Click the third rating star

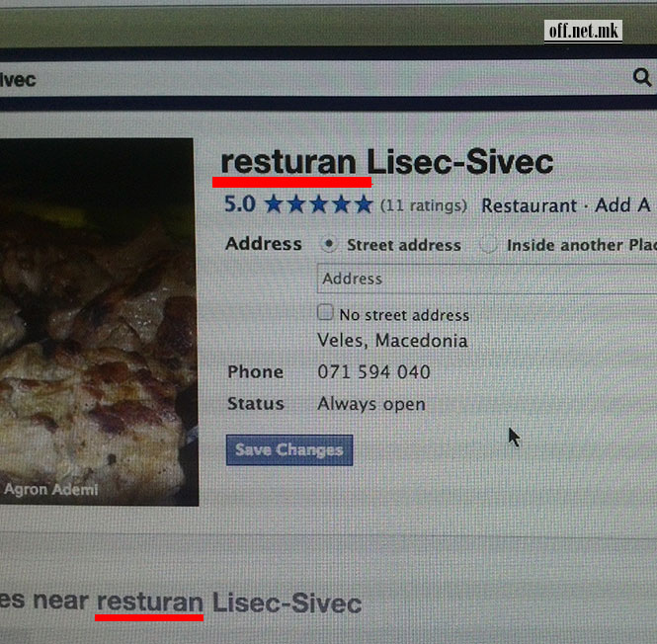318,204
